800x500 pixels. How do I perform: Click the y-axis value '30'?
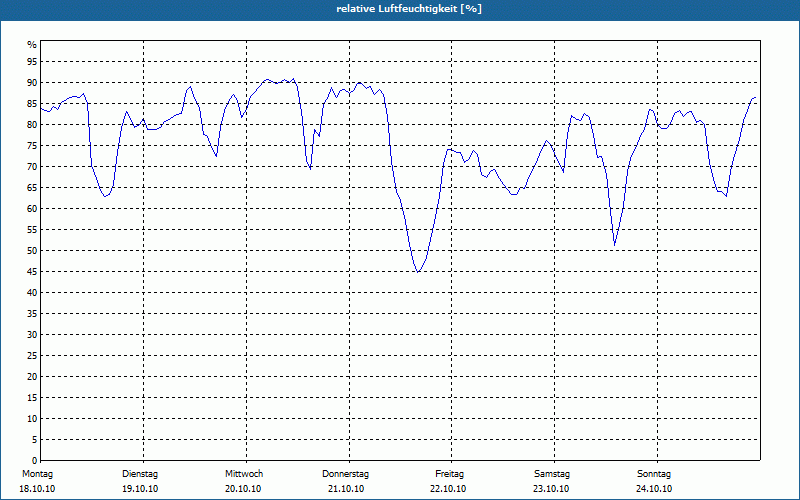point(32,335)
